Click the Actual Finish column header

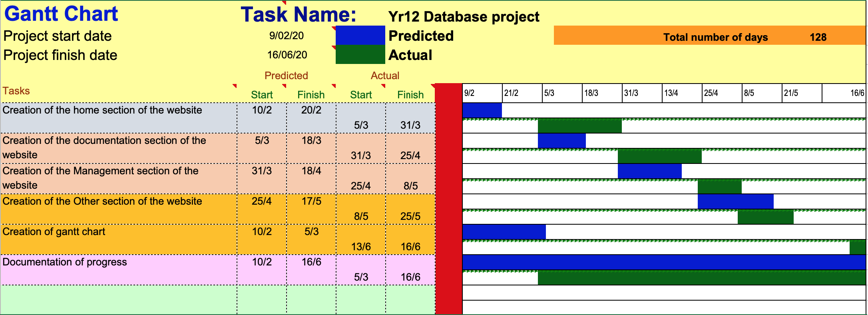tap(410, 95)
